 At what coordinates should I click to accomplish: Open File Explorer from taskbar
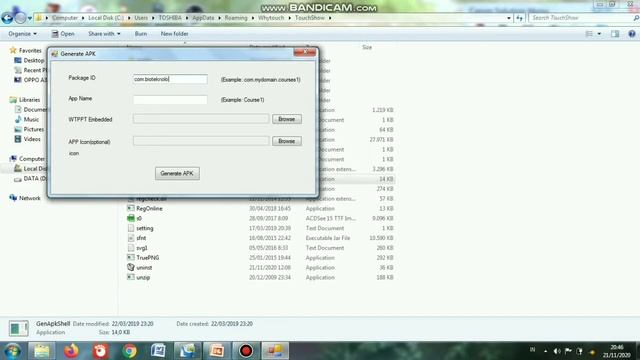point(42,351)
